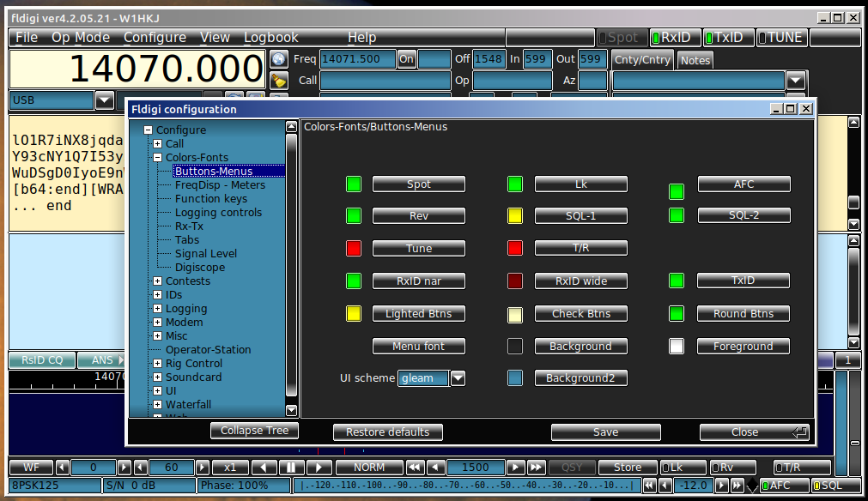The image size is (868, 501).
Task: Switch to the Notes tab
Action: 695,60
